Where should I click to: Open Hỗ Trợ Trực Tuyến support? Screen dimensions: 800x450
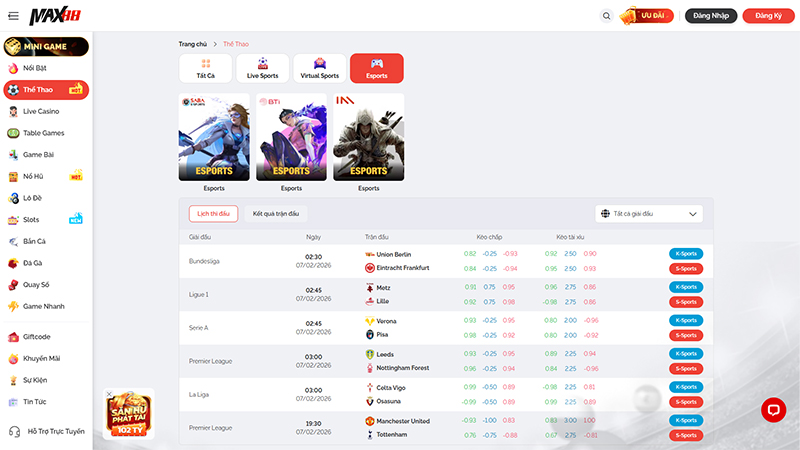click(x=46, y=432)
